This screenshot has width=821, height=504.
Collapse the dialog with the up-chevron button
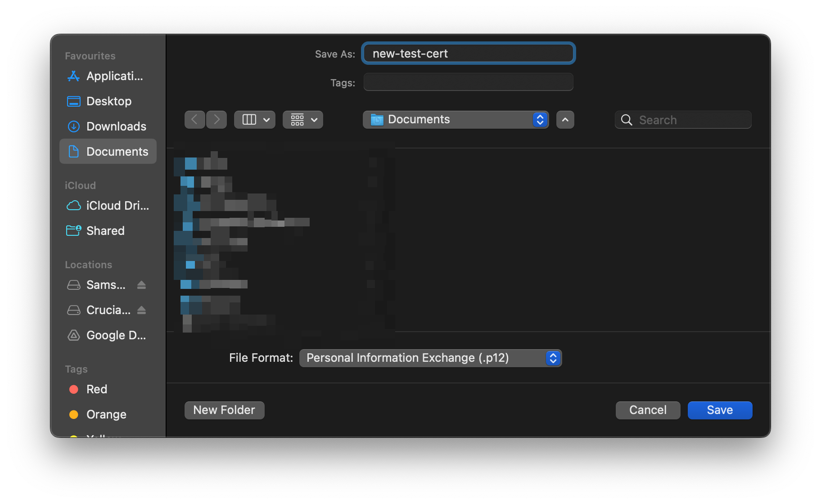coord(565,119)
